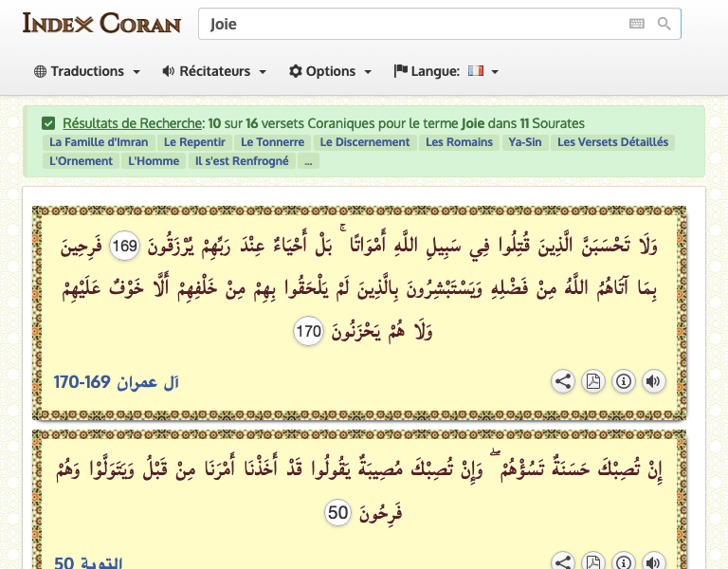Viewport: 728px width, 569px height.
Task: Open the Al Imran 169-170 Arabic reference link
Action: point(117,382)
